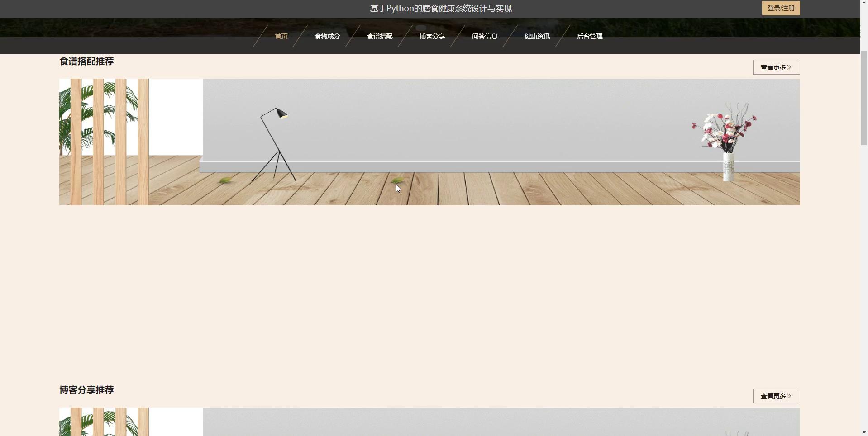Click the 食谱搭配推荐 heading text
The image size is (868, 436).
[x=86, y=61]
